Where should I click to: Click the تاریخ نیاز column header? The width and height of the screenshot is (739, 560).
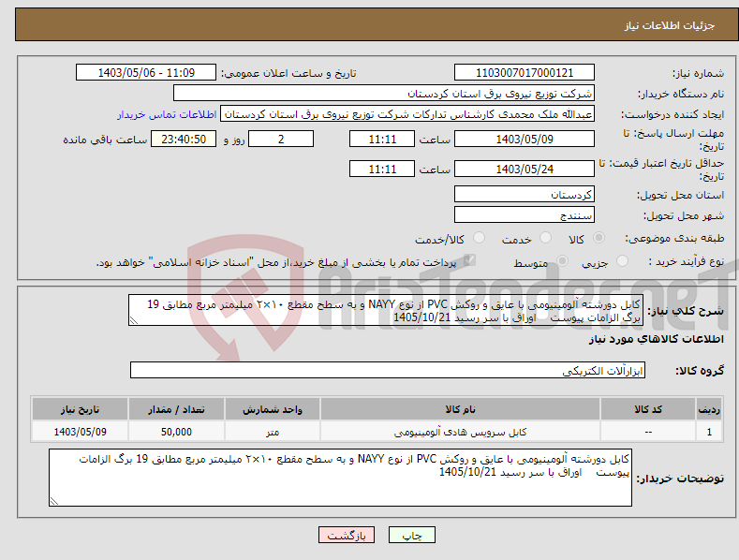tap(81, 409)
